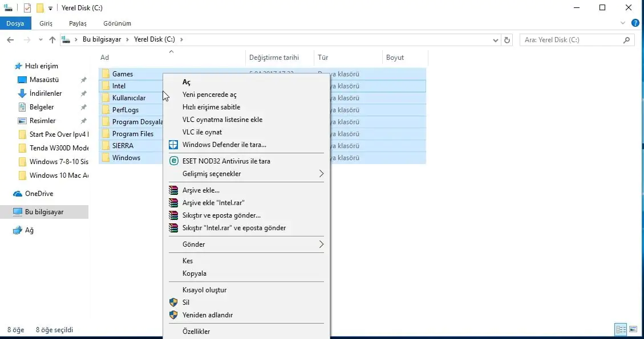Image resolution: width=644 pixels, height=339 pixels.
Task: Select 'Özellikler' in the context menu
Action: [196, 332]
